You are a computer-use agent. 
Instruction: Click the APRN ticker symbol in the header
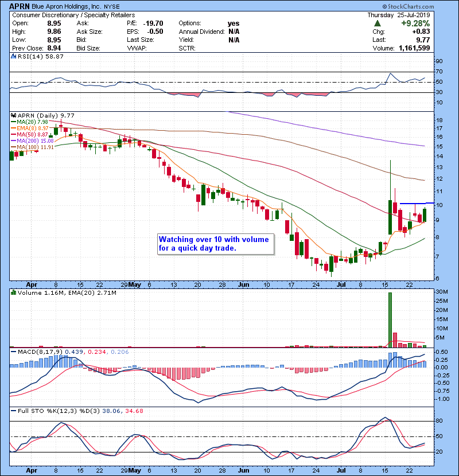(x=19, y=6)
